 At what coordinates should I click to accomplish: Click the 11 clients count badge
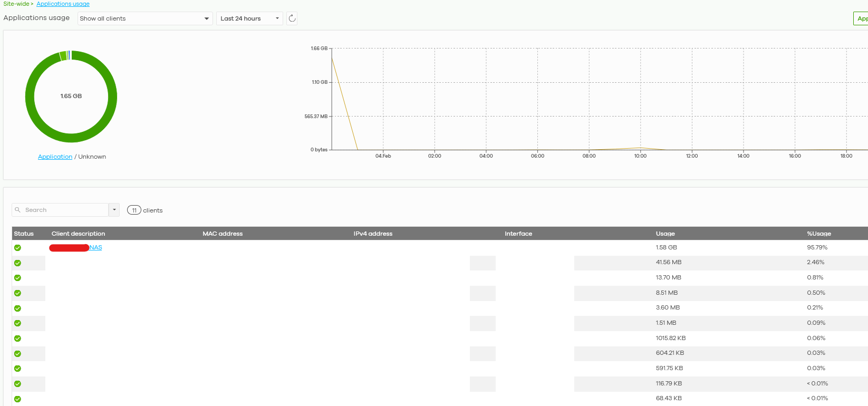point(134,210)
